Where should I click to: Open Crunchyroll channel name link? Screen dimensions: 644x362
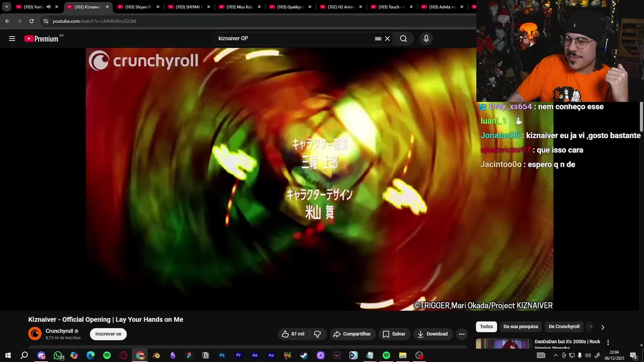(x=59, y=331)
